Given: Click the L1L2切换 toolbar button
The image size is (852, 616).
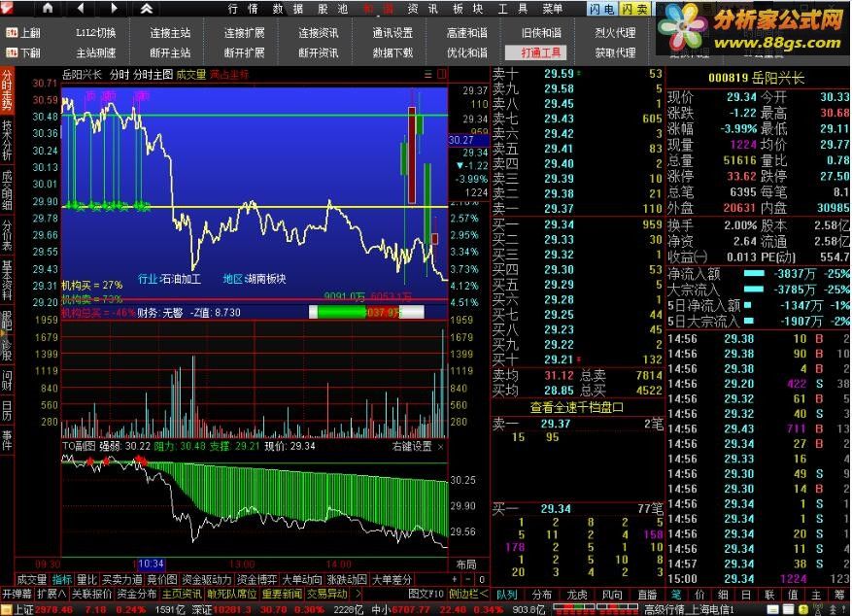Looking at the screenshot, I should pos(95,33).
